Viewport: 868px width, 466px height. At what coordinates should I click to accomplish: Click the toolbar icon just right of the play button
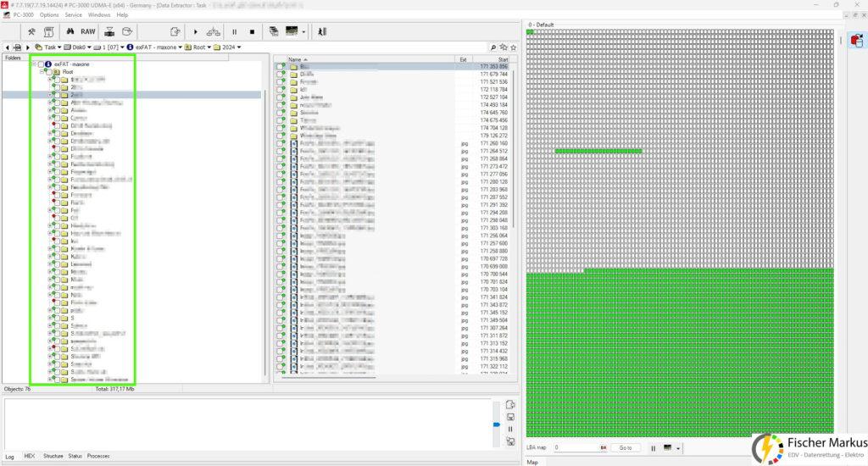tap(213, 31)
